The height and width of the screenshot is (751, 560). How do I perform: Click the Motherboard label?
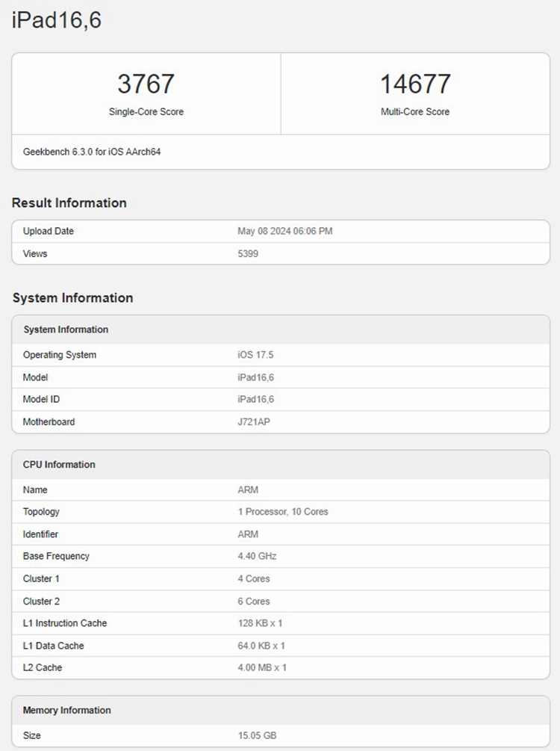click(49, 422)
